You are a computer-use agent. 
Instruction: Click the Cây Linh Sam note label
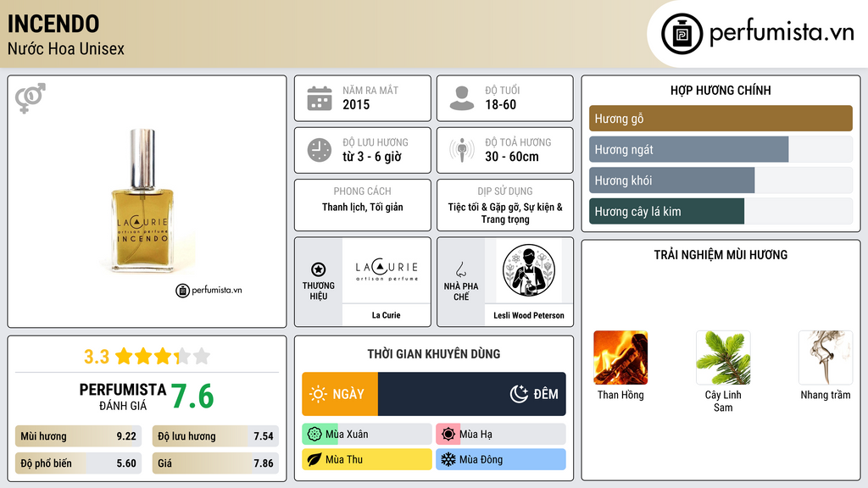(723, 401)
